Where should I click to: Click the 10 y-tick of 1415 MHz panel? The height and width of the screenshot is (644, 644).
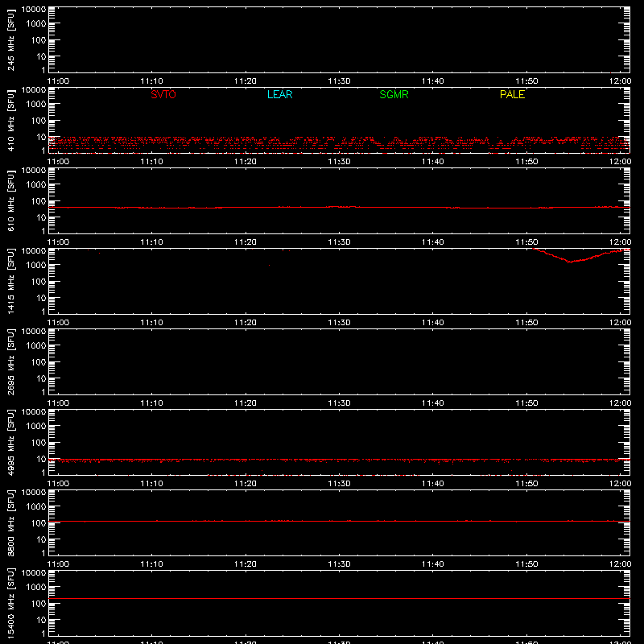(41, 298)
